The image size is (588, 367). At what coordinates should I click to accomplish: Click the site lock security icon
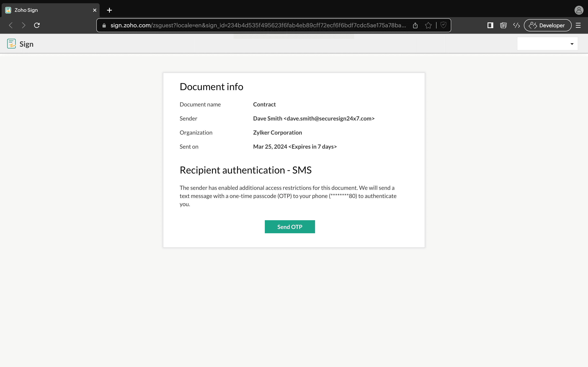(104, 25)
